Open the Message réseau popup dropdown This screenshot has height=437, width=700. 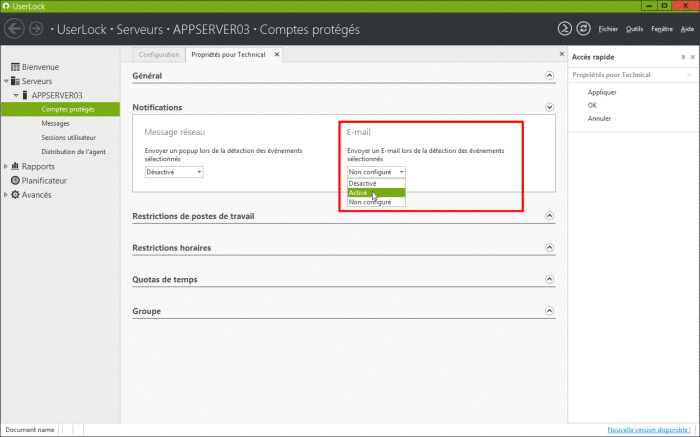coord(174,172)
